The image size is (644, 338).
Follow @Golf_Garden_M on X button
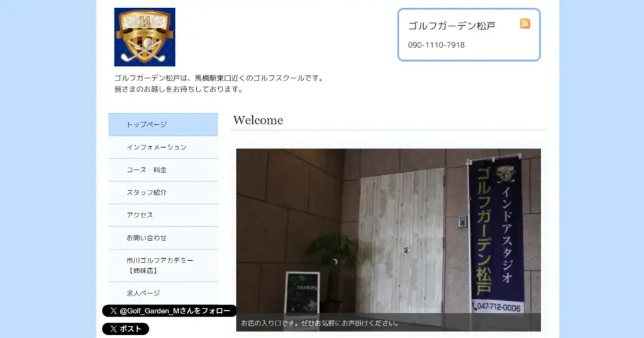tap(169, 311)
